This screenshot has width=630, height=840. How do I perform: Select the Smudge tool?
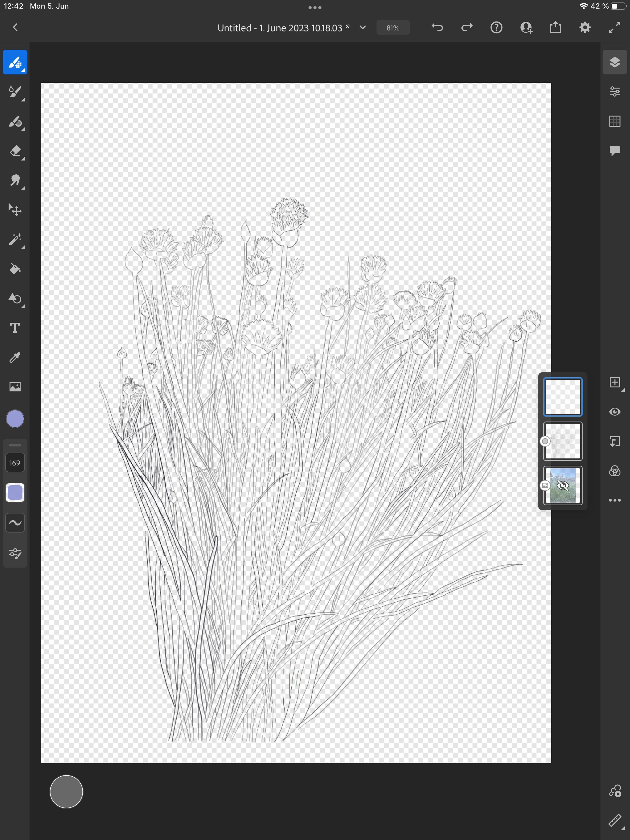(15, 180)
